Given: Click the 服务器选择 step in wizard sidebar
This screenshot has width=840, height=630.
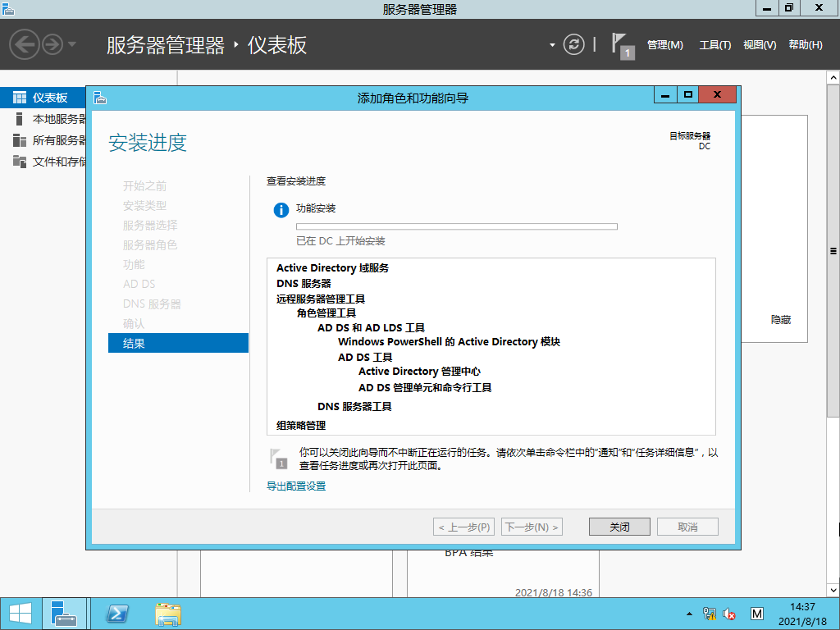Looking at the screenshot, I should coord(149,225).
